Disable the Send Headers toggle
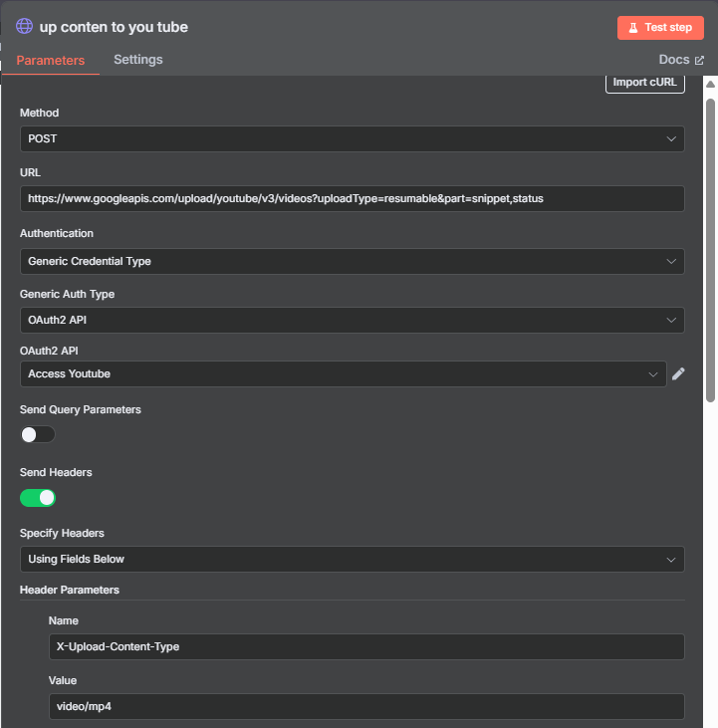718x728 pixels. (38, 498)
